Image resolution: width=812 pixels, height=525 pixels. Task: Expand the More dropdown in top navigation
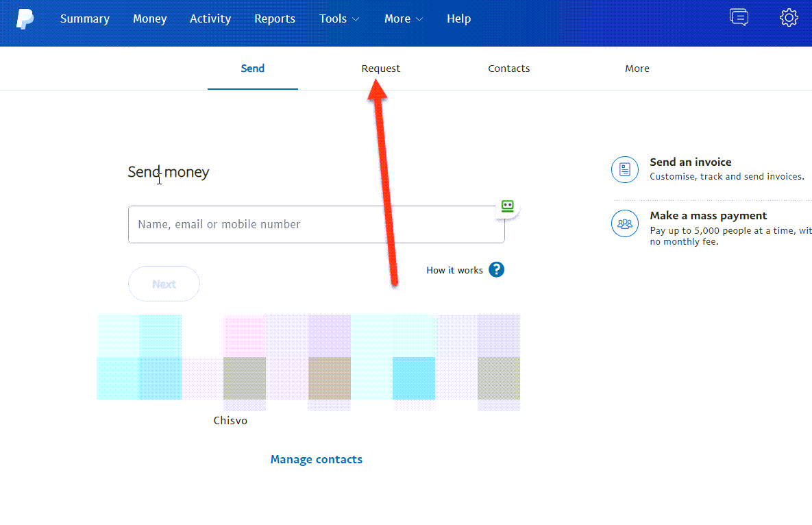tap(404, 19)
